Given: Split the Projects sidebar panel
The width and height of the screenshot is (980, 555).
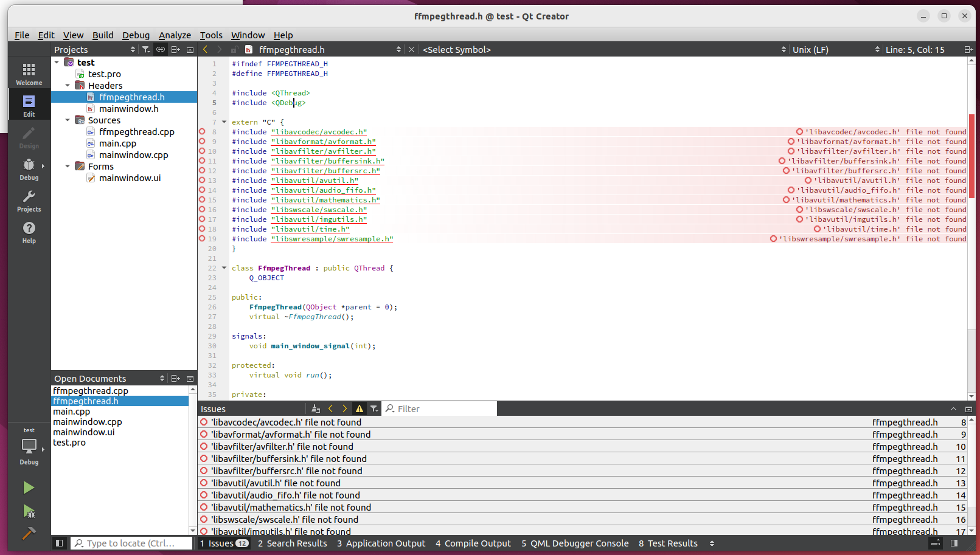Looking at the screenshot, I should click(175, 49).
